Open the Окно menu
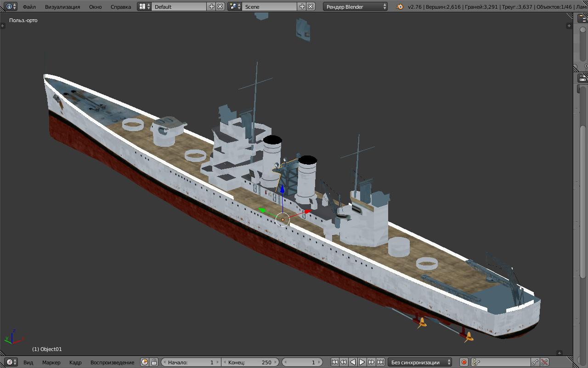The height and width of the screenshot is (368, 588). point(96,7)
